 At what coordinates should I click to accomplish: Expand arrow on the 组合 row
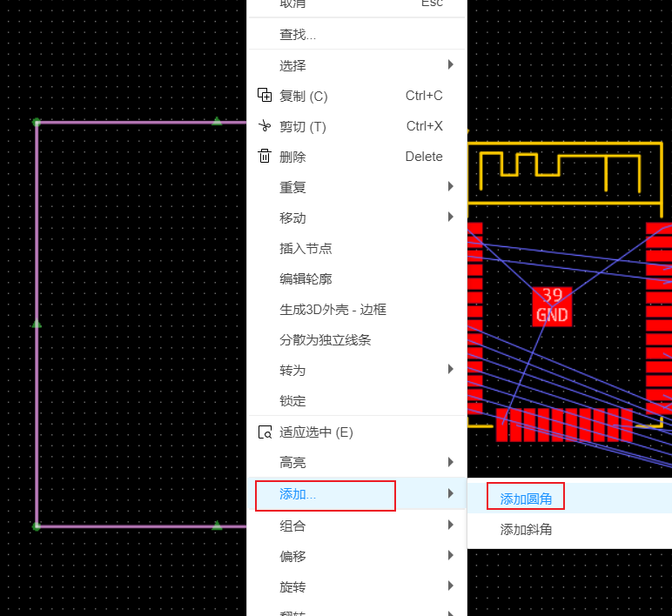tap(450, 525)
